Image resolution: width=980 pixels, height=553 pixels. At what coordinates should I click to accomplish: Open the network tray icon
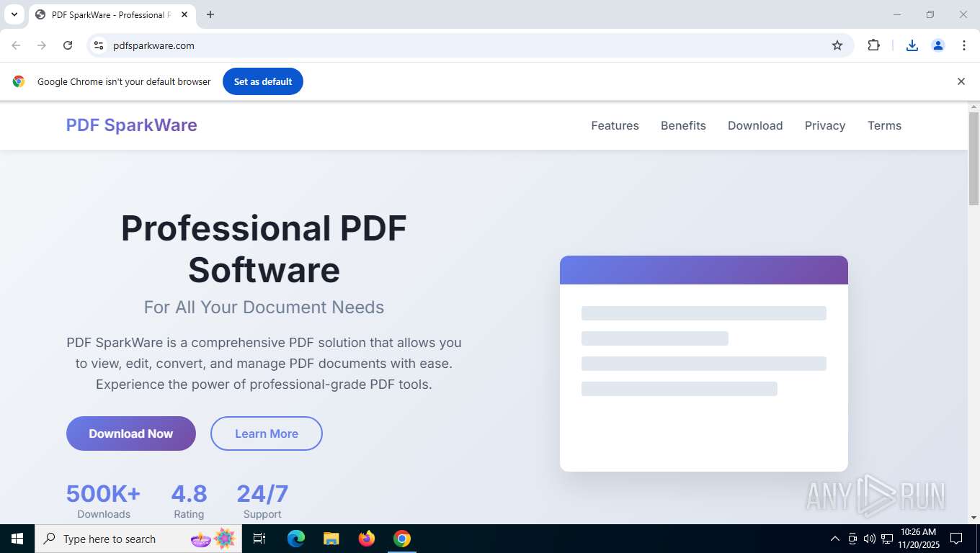[x=887, y=539]
